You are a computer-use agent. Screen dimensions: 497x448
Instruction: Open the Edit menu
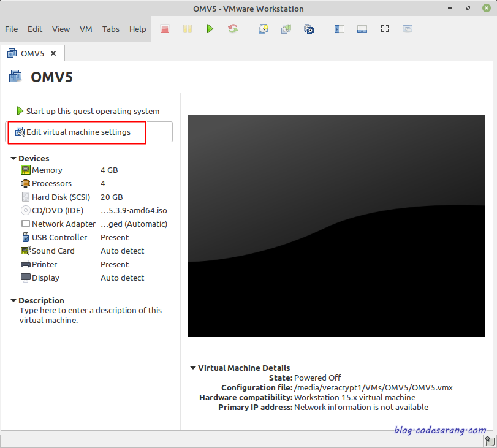pyautogui.click(x=35, y=29)
